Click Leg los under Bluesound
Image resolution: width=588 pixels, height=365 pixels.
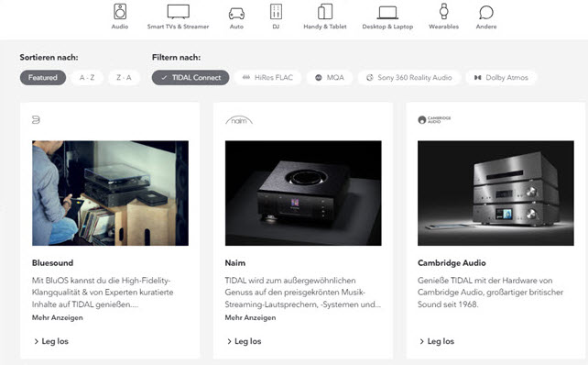[51, 341]
